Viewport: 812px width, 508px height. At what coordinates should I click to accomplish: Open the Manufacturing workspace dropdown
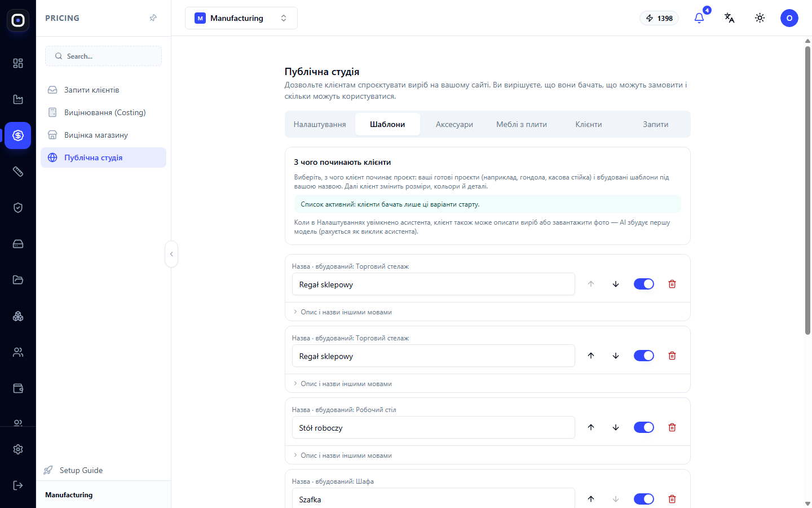pos(241,18)
